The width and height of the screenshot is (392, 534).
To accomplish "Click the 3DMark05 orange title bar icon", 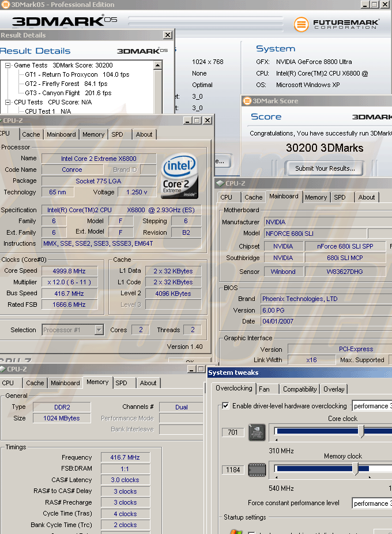I will (x=5, y=5).
